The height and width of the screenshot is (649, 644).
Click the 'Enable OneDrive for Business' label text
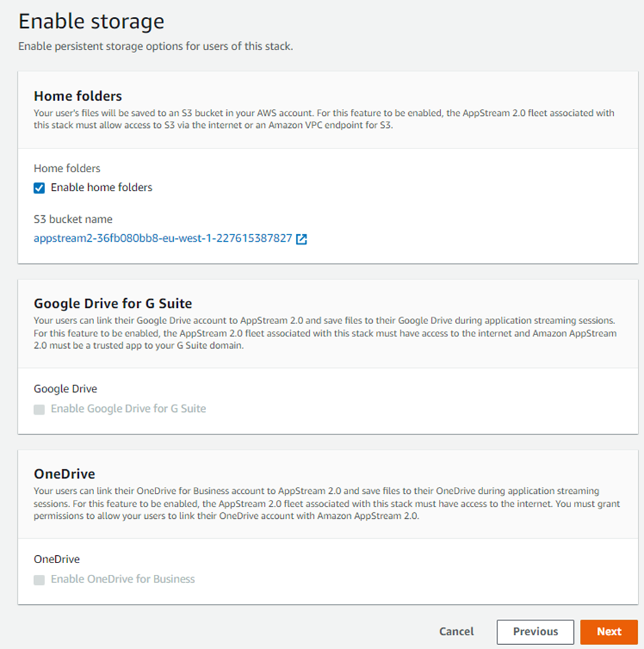coord(123,579)
